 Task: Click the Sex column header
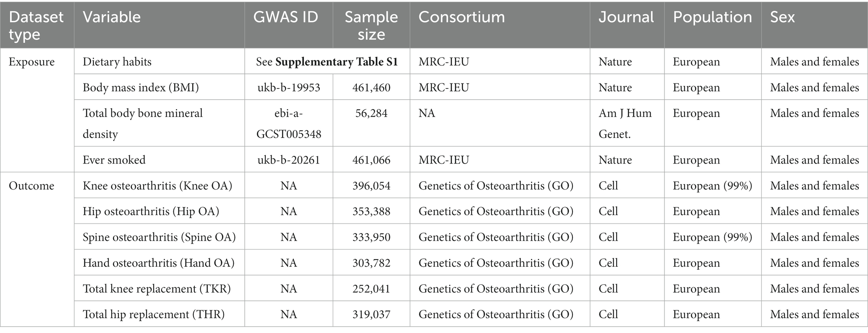814,25
